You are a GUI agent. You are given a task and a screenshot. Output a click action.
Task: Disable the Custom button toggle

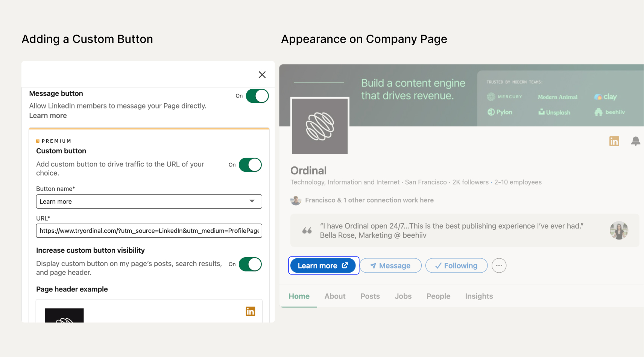click(250, 165)
